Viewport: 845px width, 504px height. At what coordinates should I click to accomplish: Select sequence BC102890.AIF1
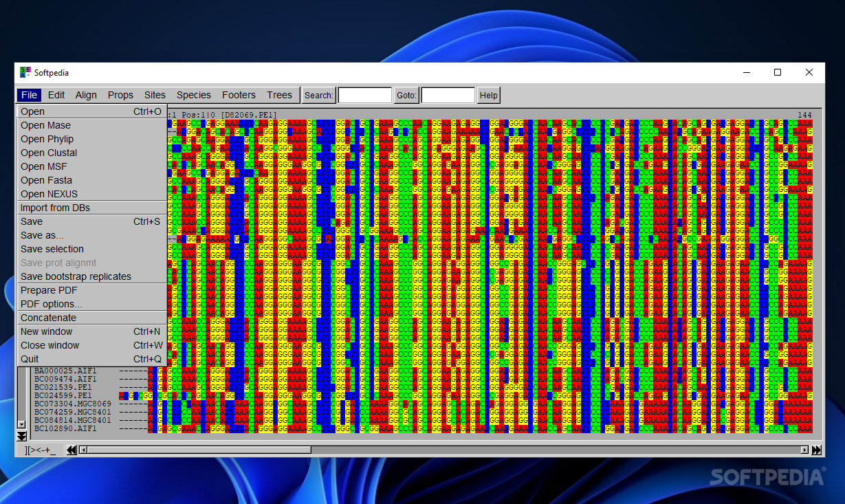[x=65, y=429]
